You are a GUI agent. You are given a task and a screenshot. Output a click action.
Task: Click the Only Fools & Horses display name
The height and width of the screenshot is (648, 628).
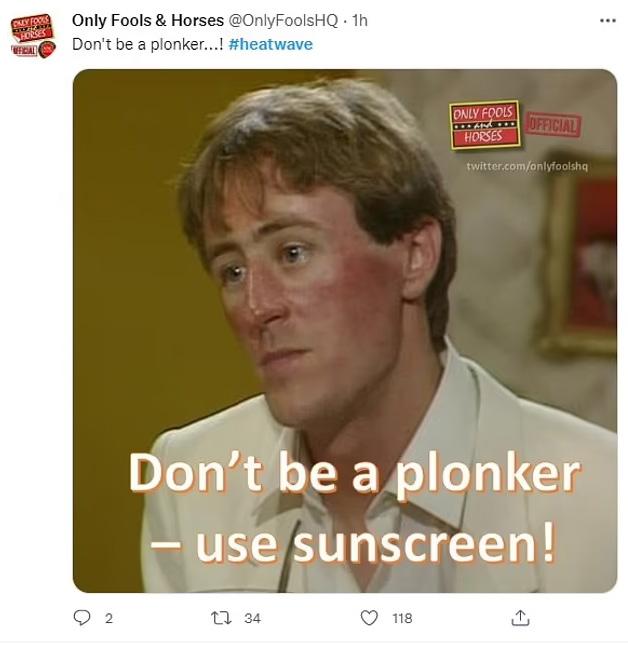148,20
